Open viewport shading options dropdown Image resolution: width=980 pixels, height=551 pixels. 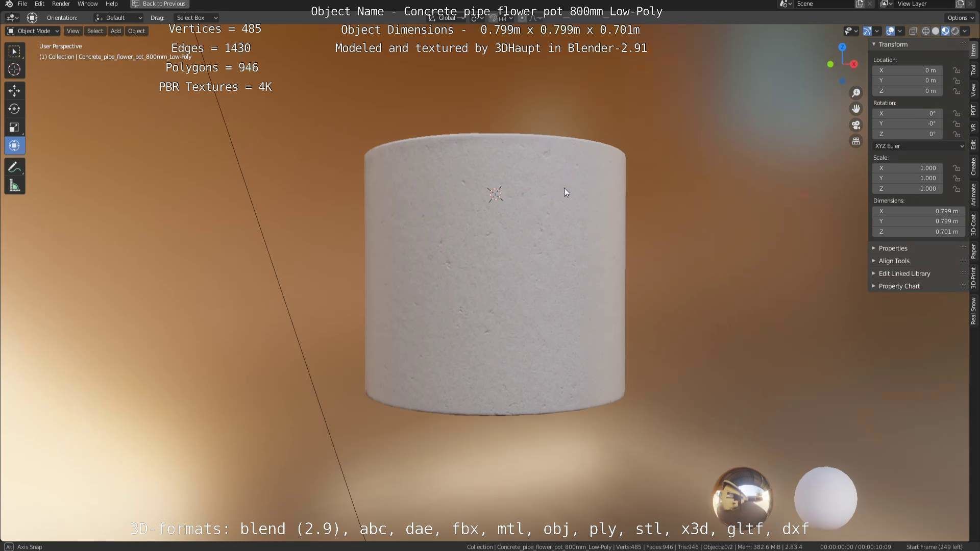click(x=965, y=31)
